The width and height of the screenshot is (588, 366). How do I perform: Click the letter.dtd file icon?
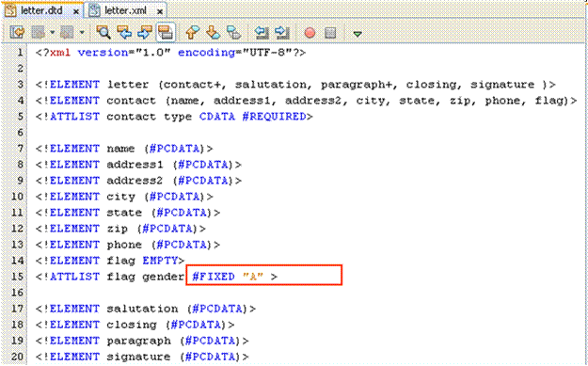(11, 10)
